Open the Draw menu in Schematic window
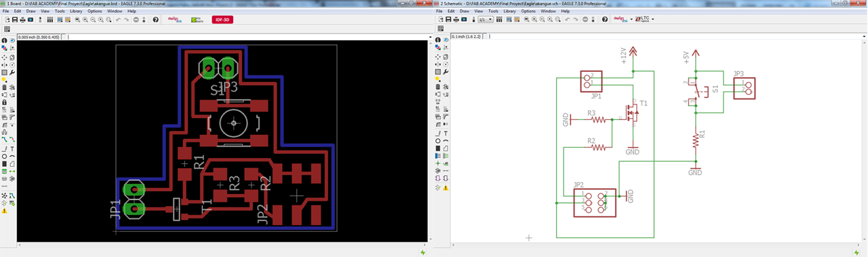Screen dimensions: 868x257 pos(465,11)
